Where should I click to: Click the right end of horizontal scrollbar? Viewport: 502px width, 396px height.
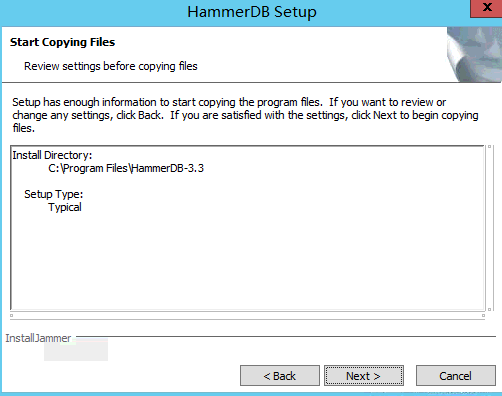[x=483, y=315]
